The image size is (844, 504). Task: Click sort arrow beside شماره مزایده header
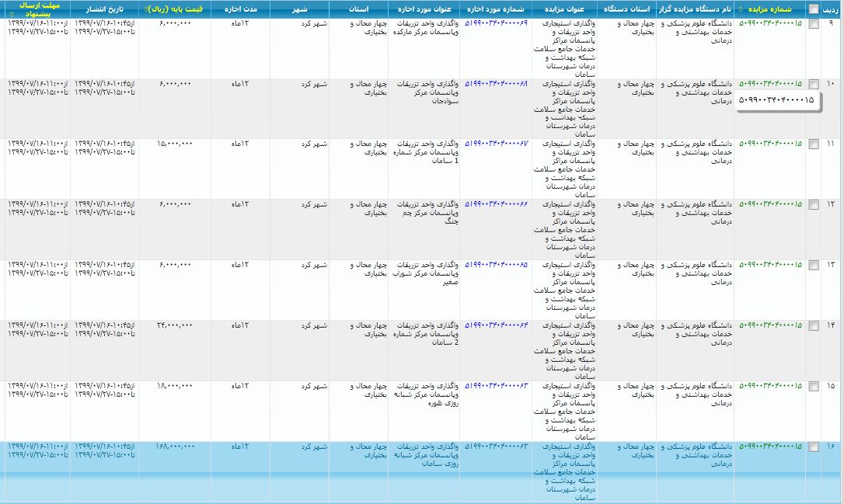coord(741,9)
